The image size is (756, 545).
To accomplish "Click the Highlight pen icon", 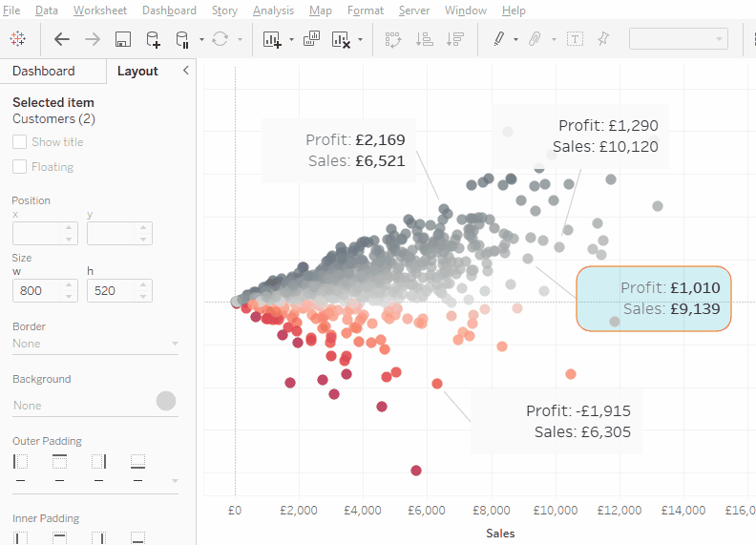I will click(498, 39).
